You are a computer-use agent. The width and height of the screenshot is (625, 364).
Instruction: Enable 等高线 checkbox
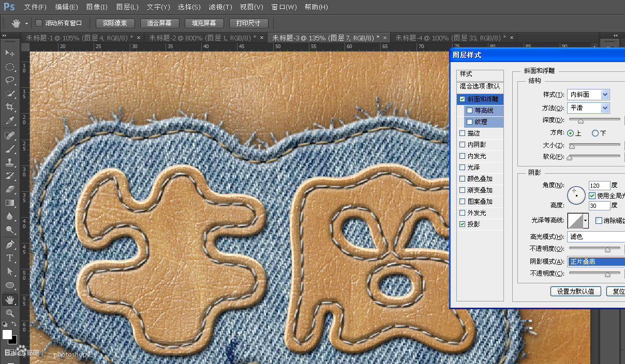pyautogui.click(x=469, y=110)
